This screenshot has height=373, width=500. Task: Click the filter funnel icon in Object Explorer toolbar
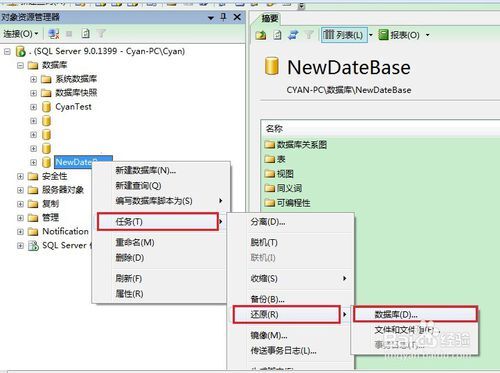(x=101, y=33)
